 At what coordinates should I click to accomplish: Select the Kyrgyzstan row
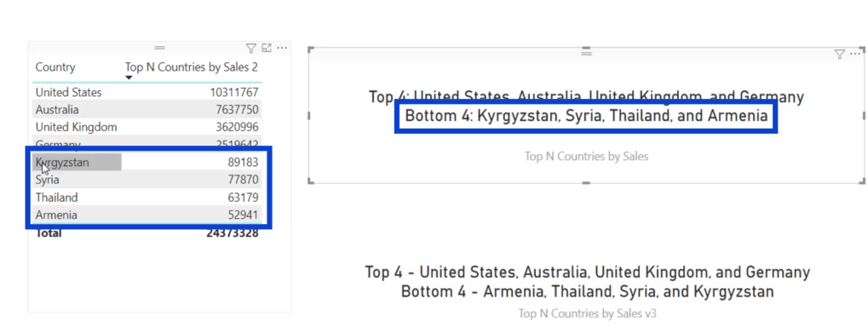coord(147,162)
